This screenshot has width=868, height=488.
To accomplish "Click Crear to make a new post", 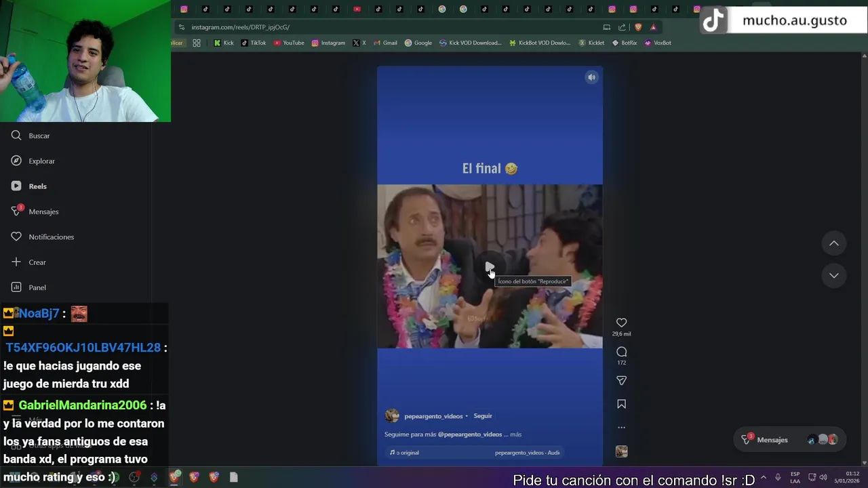I will tap(28, 262).
